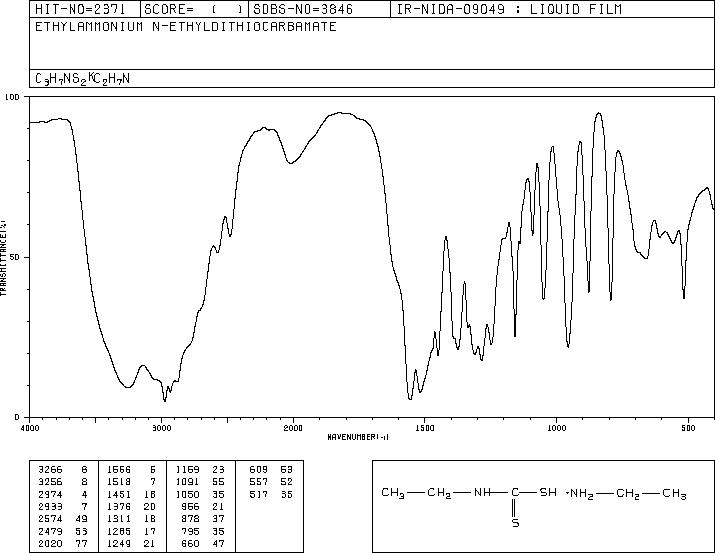The image size is (715, 553).
Task: Click the 1451 peak entry in table
Action: tap(119, 494)
